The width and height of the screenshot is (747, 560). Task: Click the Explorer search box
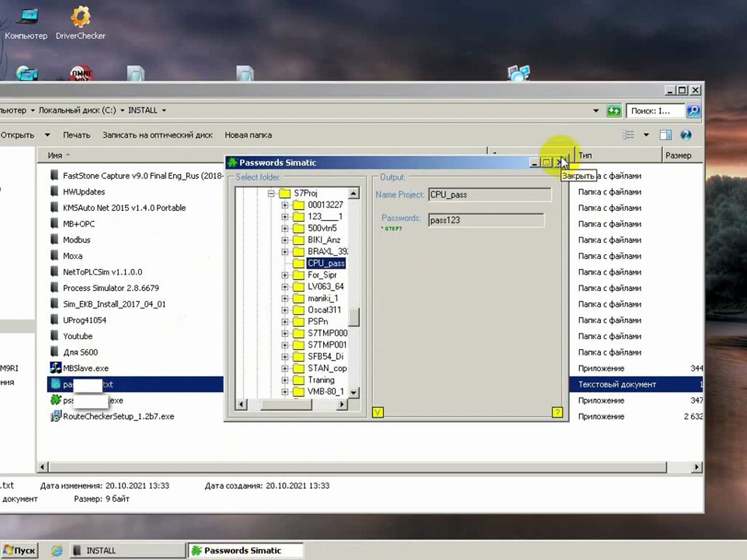coord(656,110)
